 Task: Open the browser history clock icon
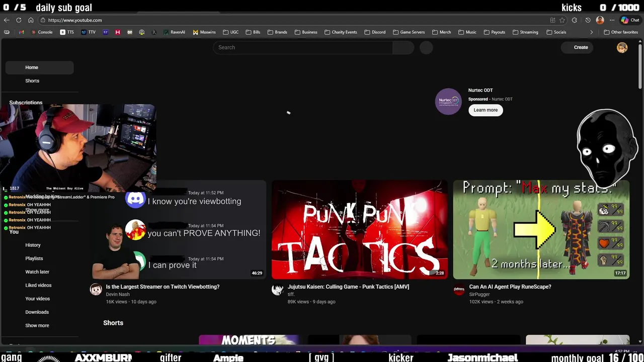pos(588,20)
